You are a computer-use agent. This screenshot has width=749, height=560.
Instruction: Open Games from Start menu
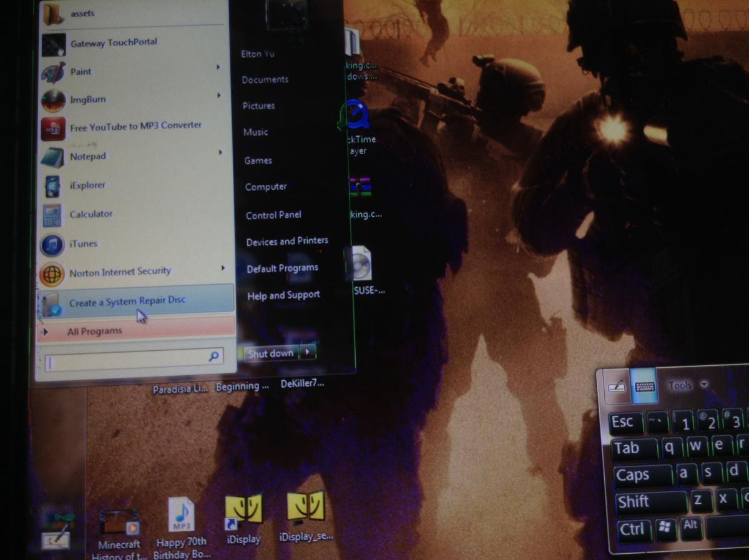pos(258,160)
